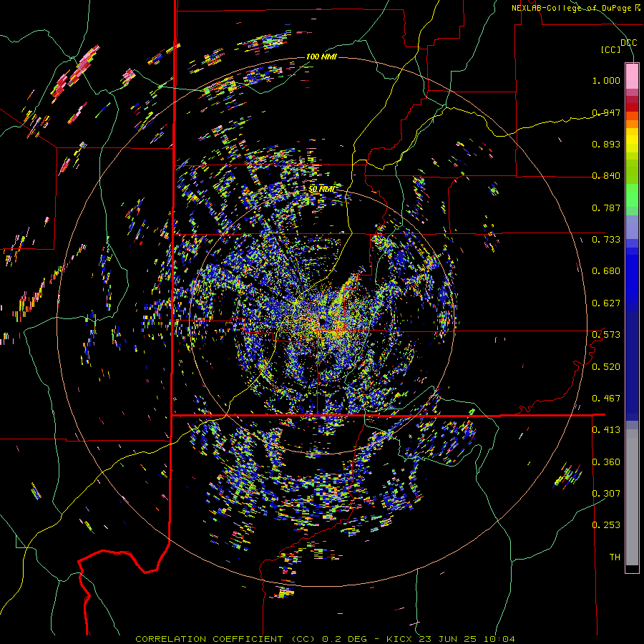
Task: Click the TH label at the scale bottom
Action: coord(615,557)
